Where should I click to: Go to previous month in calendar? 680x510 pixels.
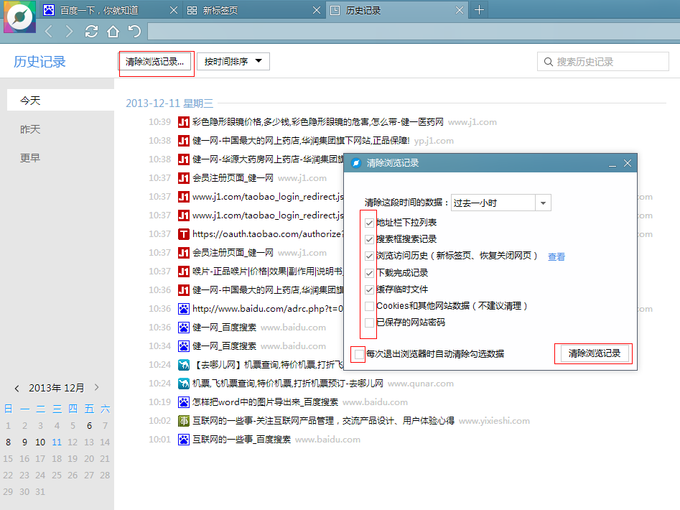[x=19, y=388]
